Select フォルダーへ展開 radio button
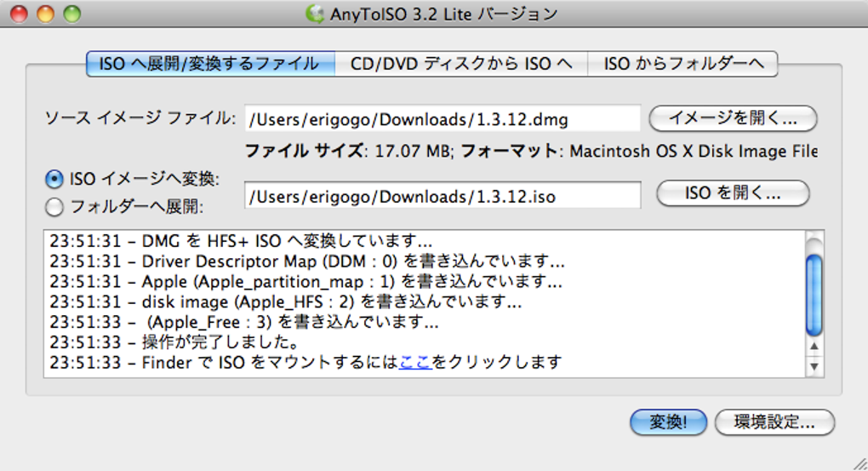Screen dimensions: 868x471 tap(54, 207)
